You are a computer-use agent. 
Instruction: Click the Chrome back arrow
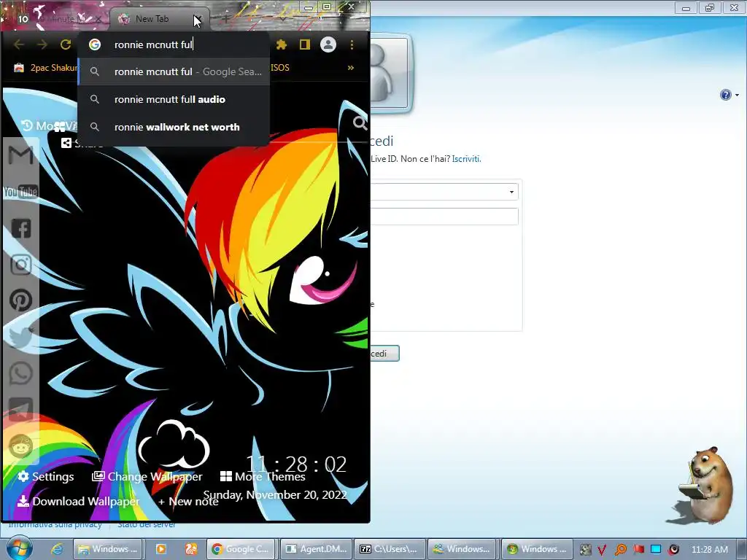coord(18,44)
